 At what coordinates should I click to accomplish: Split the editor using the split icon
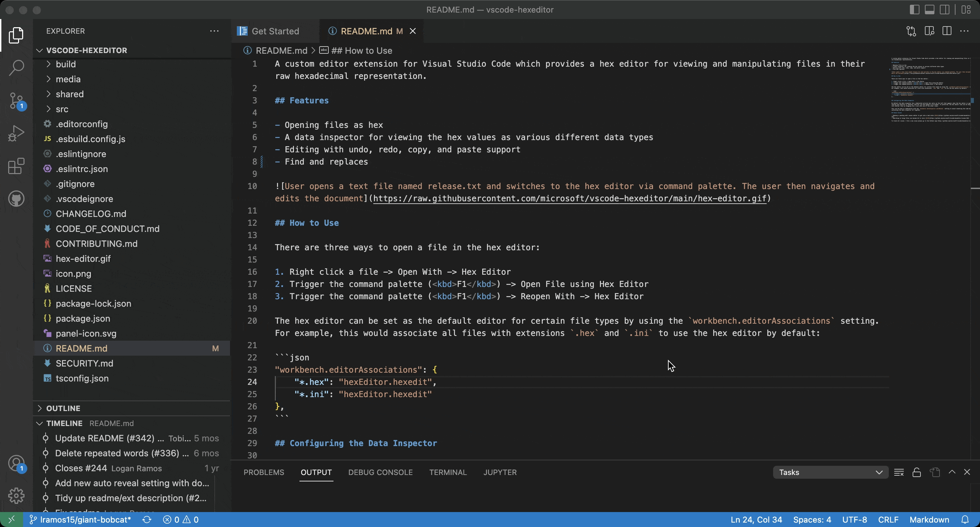947,31
